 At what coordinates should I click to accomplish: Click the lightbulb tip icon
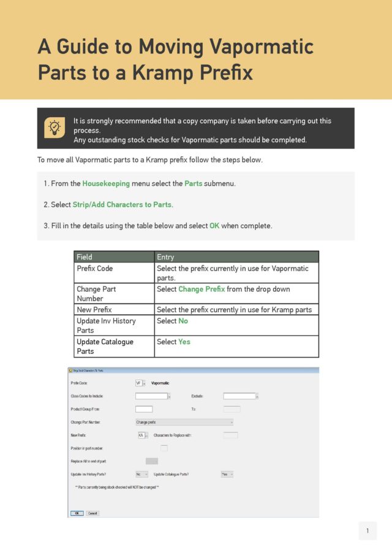tap(55, 128)
